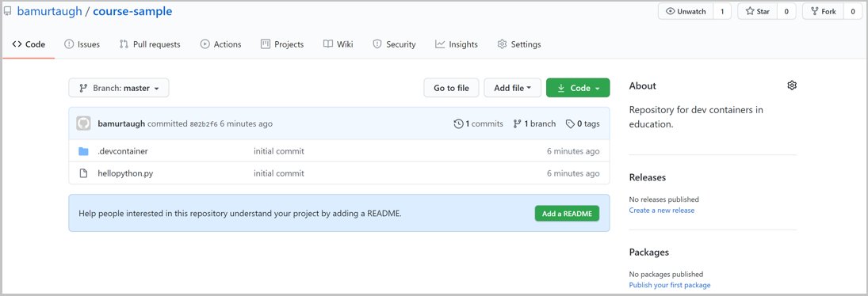Open the Security tab
Viewport: 868px width, 296px height.
pyautogui.click(x=394, y=44)
